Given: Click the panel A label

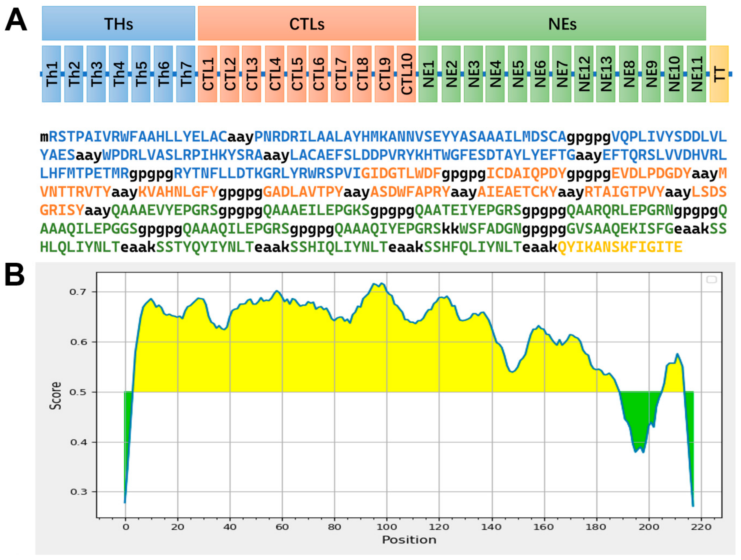Looking at the screenshot, I should [16, 20].
